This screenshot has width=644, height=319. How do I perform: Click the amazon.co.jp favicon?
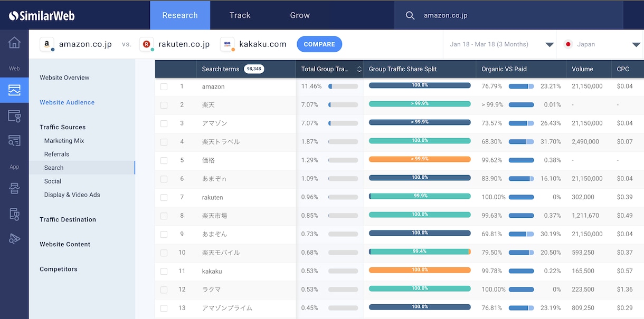pyautogui.click(x=47, y=44)
